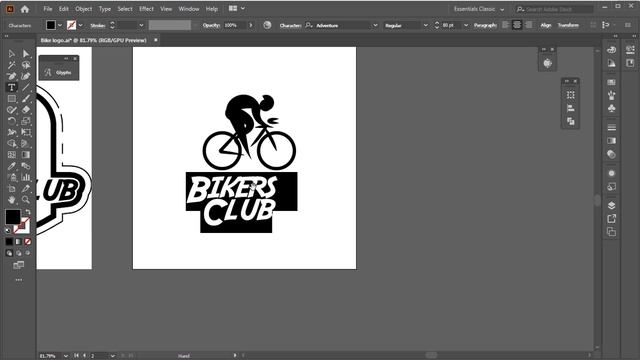
Task: Set paint mode to Gradient
Action: pyautogui.click(x=18, y=242)
